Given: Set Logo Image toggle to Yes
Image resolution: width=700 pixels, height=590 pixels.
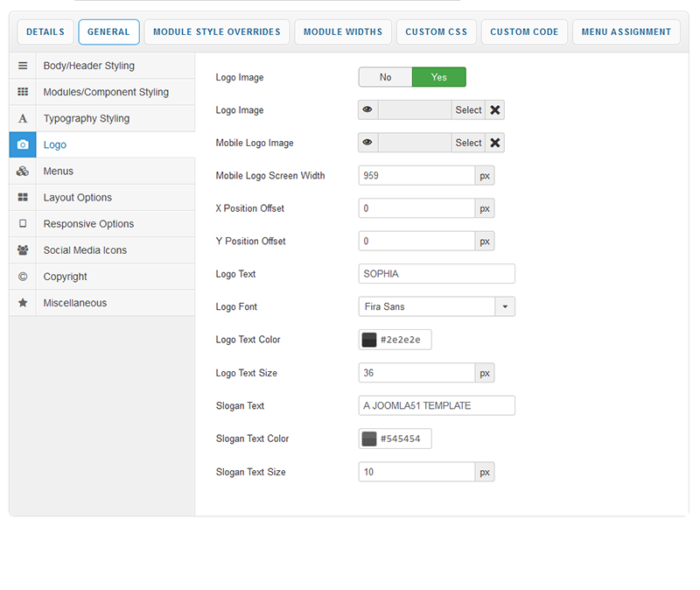Looking at the screenshot, I should coord(438,77).
